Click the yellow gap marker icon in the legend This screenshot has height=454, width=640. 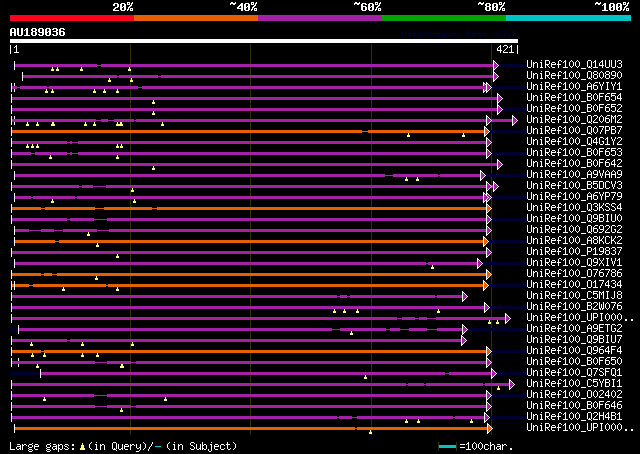pos(82,447)
